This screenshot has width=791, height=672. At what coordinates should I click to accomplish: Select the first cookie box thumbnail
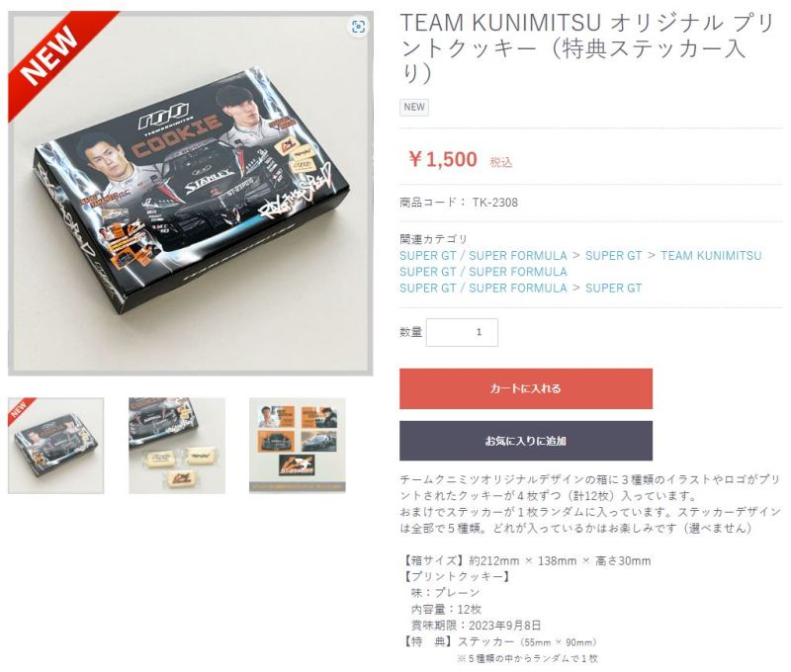[x=56, y=446]
